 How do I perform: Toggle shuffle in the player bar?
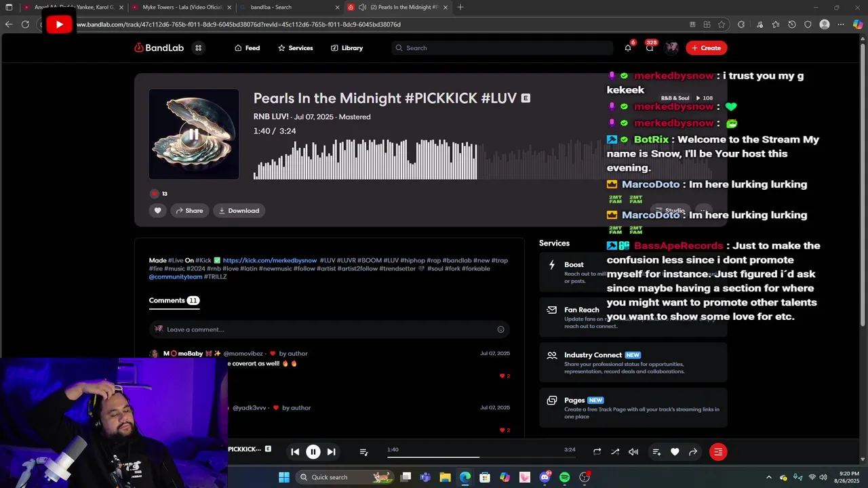click(615, 452)
